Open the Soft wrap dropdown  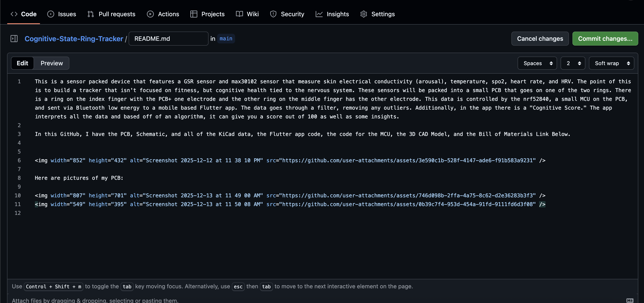(x=612, y=63)
